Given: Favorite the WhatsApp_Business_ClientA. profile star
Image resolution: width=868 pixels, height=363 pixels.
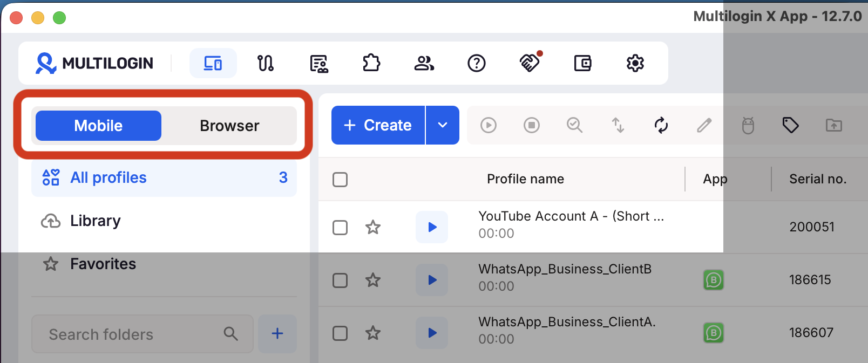Looking at the screenshot, I should [373, 333].
